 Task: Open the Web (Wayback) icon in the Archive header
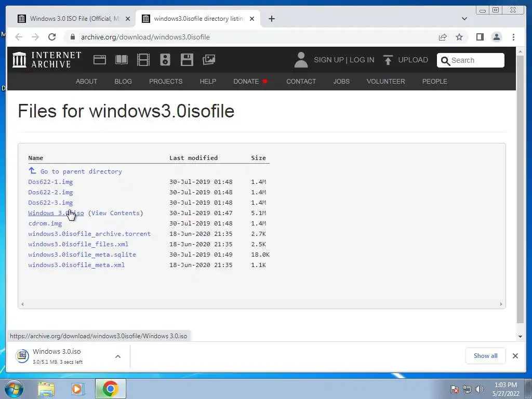(100, 60)
